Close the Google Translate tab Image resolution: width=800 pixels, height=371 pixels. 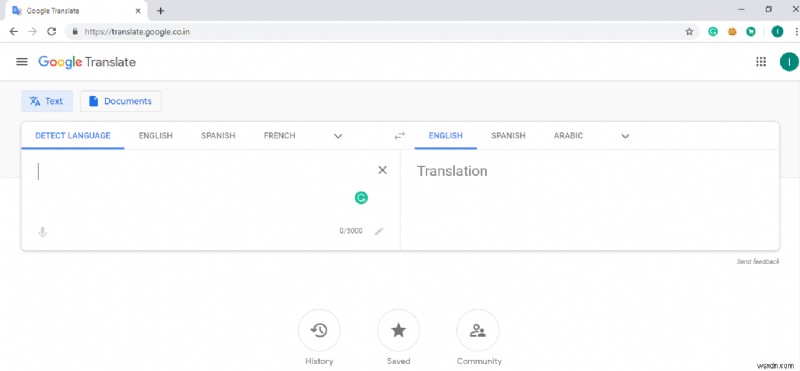[x=138, y=10]
